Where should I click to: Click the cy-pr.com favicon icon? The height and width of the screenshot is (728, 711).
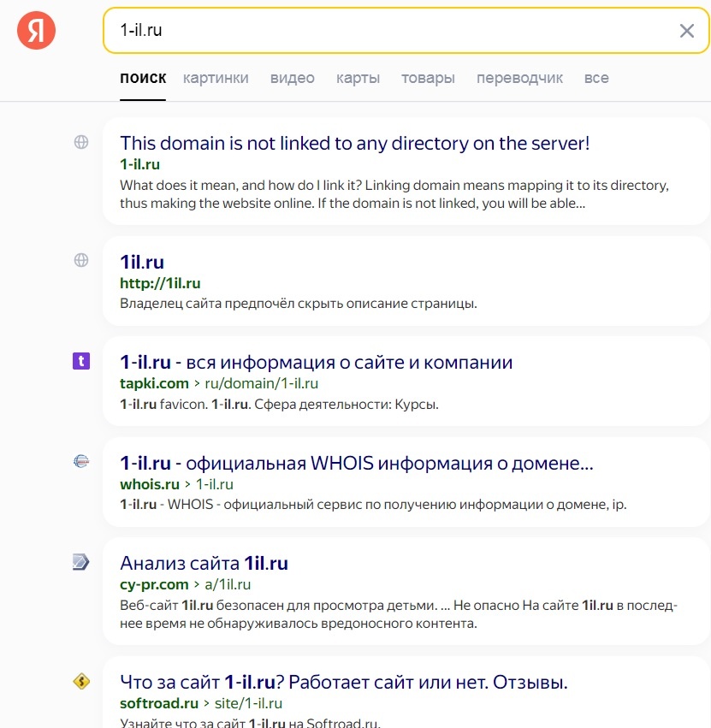[81, 562]
